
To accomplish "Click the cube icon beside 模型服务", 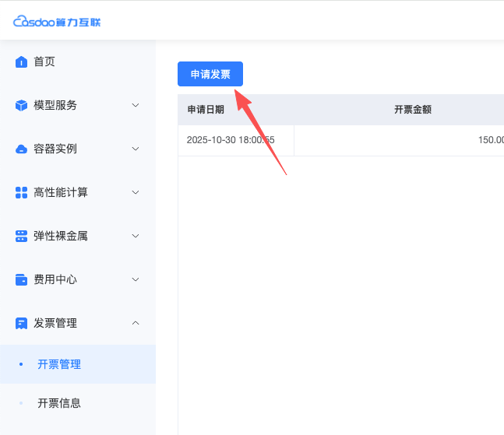I will coord(21,105).
